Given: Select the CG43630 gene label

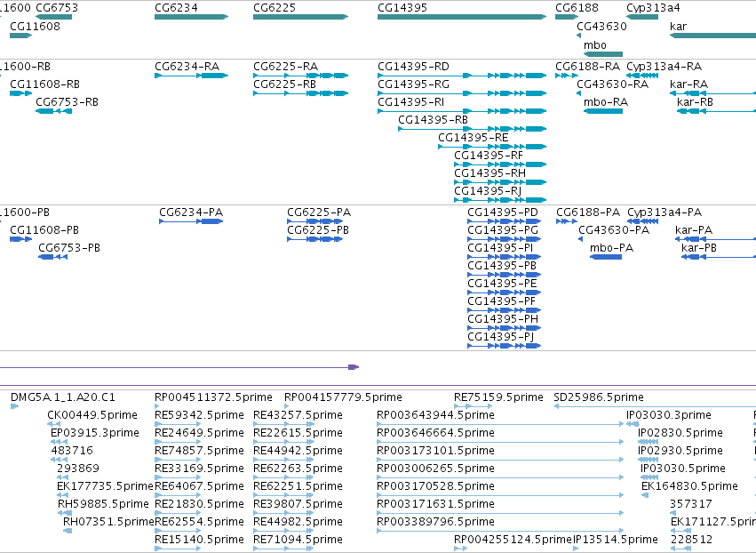Looking at the screenshot, I should [601, 27].
